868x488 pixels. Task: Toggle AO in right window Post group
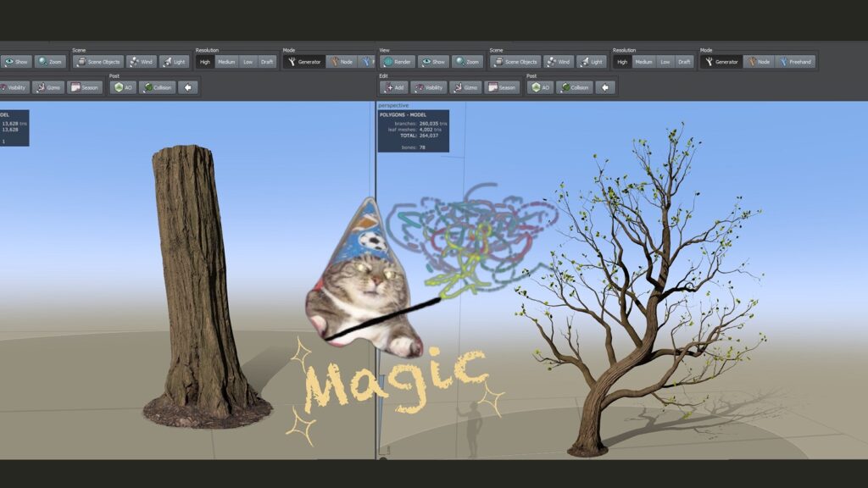(x=540, y=87)
